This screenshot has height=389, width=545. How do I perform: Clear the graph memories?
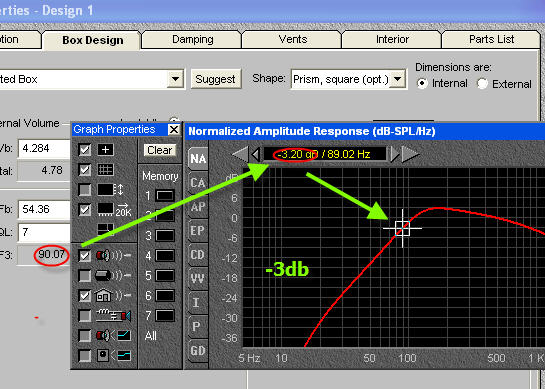pos(160,150)
